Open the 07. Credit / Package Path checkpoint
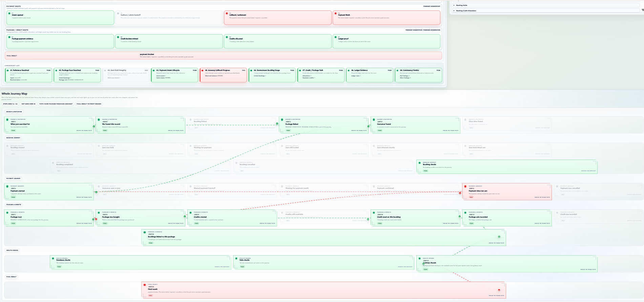The image size is (644, 302). (321, 75)
